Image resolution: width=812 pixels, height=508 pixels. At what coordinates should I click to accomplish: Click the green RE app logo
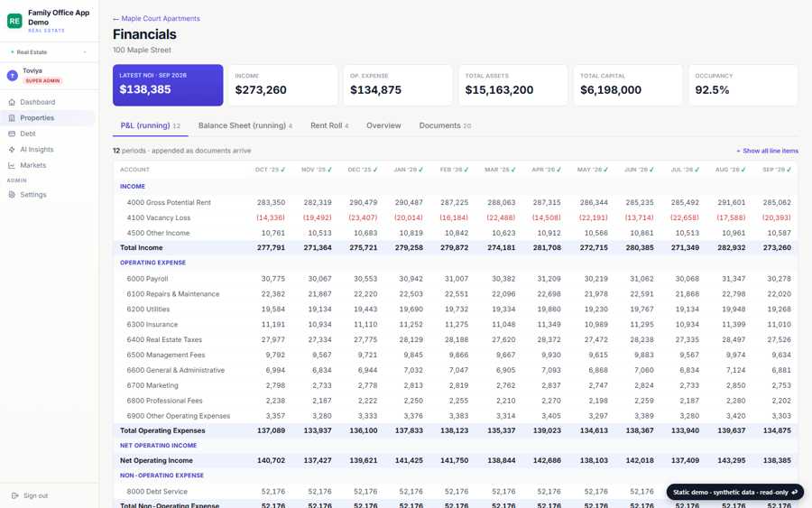[x=14, y=22]
